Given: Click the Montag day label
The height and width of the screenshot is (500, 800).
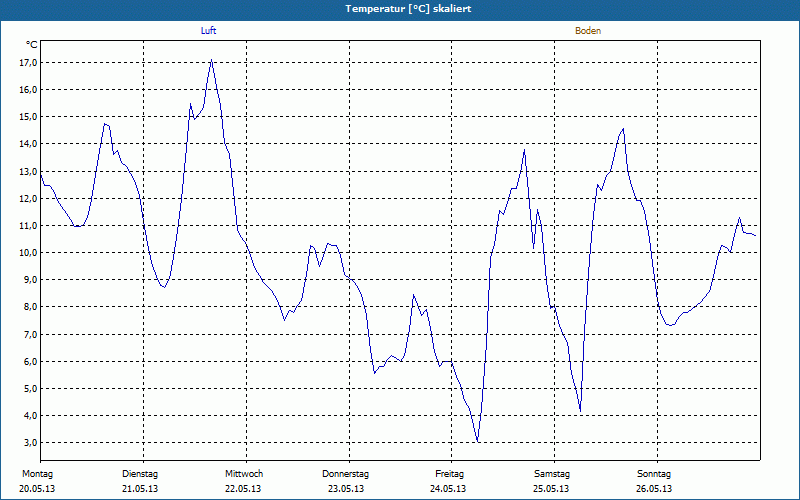Looking at the screenshot, I should pyautogui.click(x=37, y=474).
